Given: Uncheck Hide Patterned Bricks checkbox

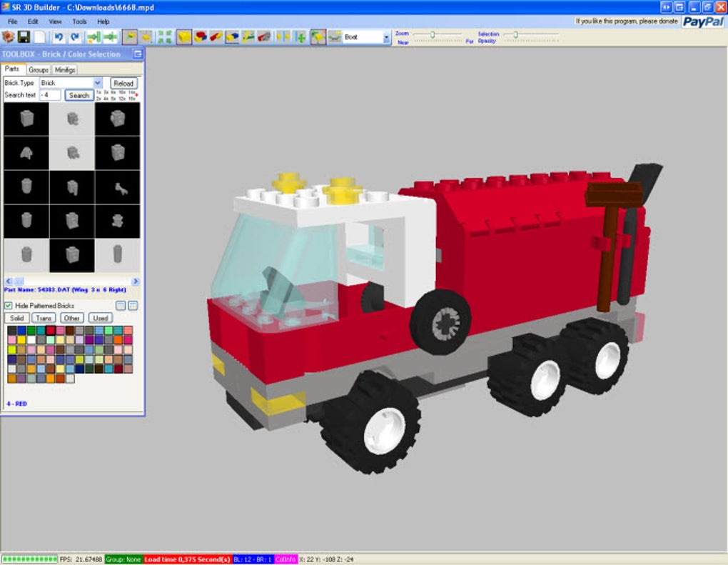Looking at the screenshot, I should tap(9, 305).
